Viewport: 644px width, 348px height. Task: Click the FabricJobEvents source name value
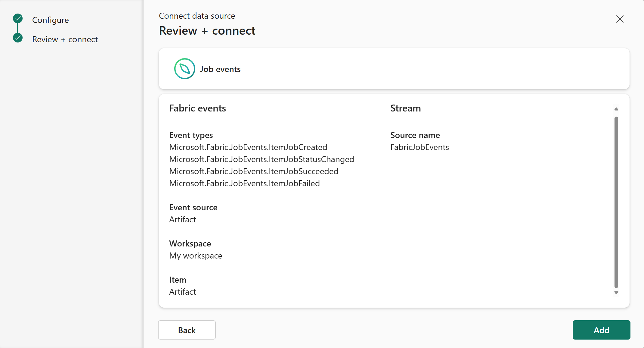(x=420, y=147)
